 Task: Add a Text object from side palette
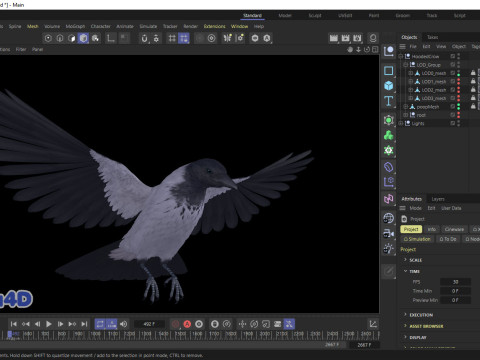point(389,101)
